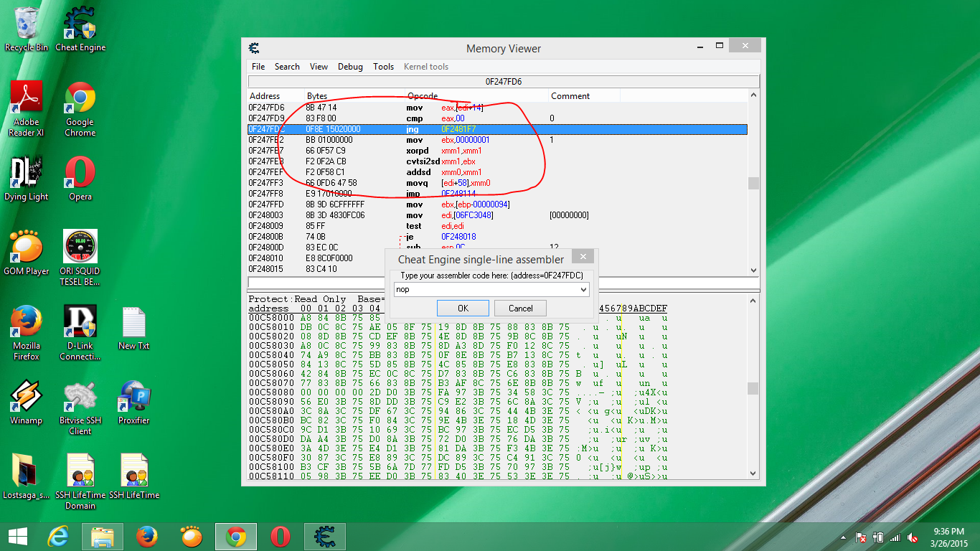Click hex dump row 00C58000
Screen dimensions: 980x551
point(458,318)
